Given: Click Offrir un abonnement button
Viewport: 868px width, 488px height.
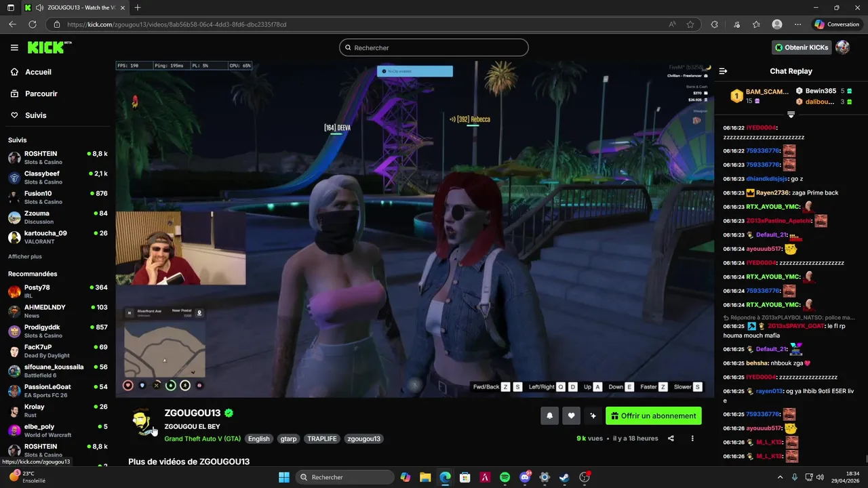Looking at the screenshot, I should tap(654, 416).
